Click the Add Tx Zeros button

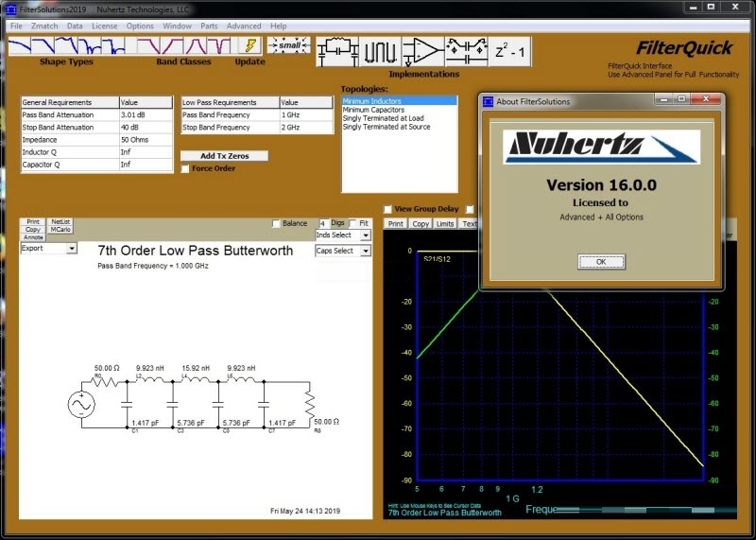point(224,156)
